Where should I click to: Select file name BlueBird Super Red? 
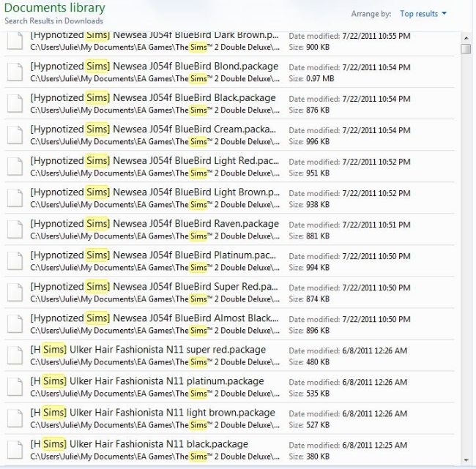154,288
